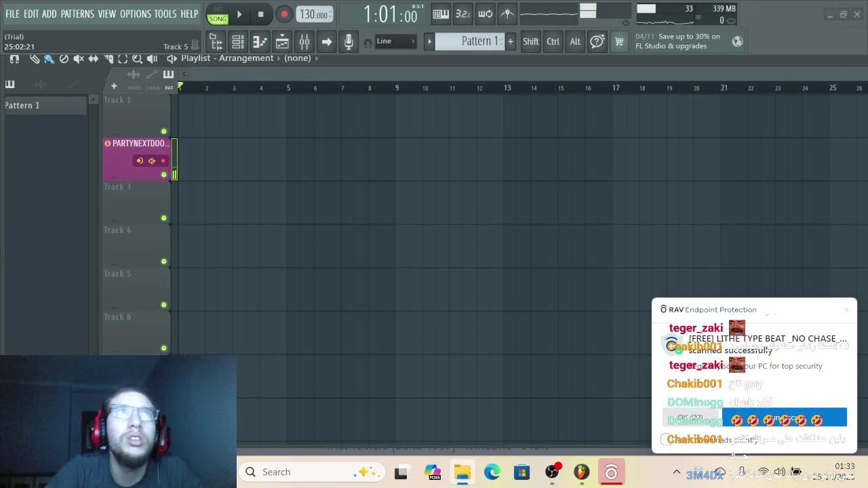The width and height of the screenshot is (868, 488).
Task: Open the shopping cart store icon
Action: pyautogui.click(x=619, y=41)
